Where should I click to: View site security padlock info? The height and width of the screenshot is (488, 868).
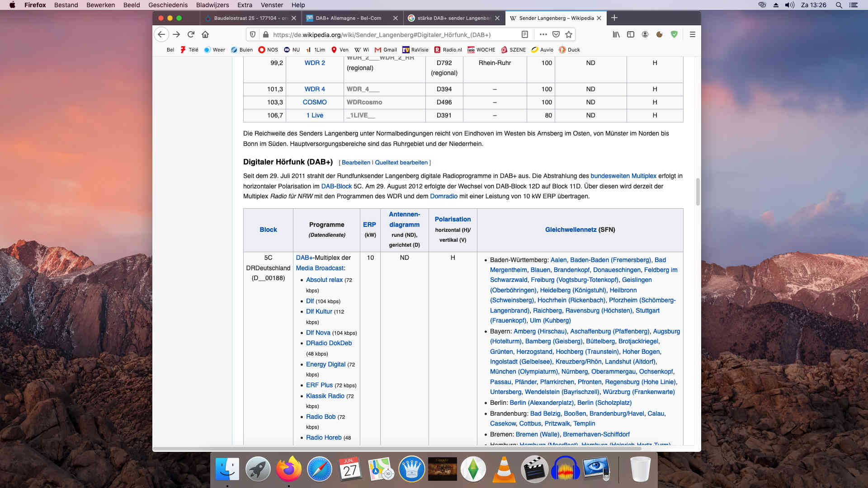click(x=266, y=34)
